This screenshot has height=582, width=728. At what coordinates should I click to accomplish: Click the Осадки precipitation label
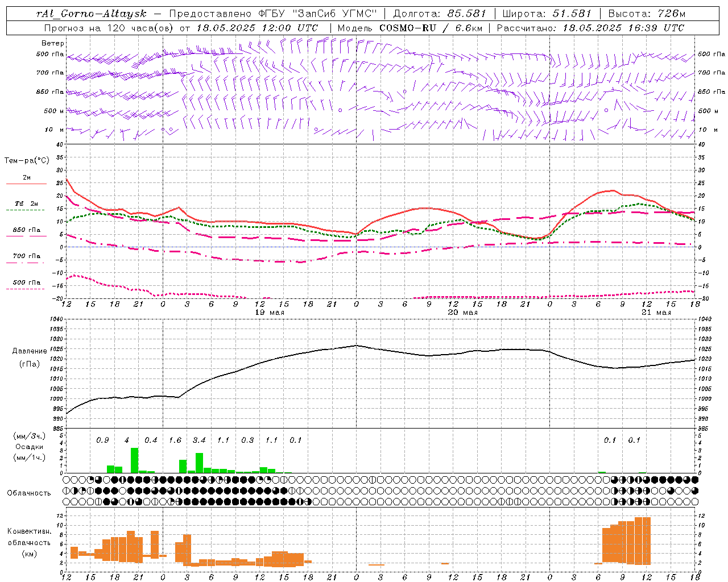pyautogui.click(x=28, y=447)
